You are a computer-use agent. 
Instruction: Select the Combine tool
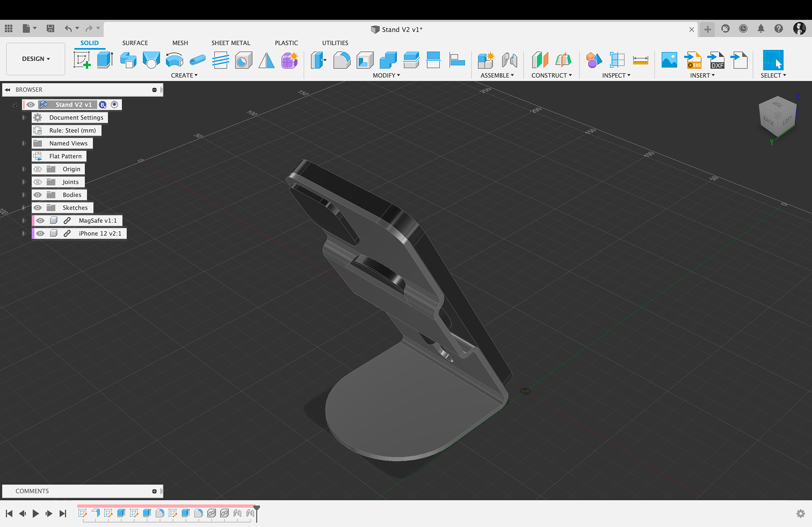pos(388,60)
